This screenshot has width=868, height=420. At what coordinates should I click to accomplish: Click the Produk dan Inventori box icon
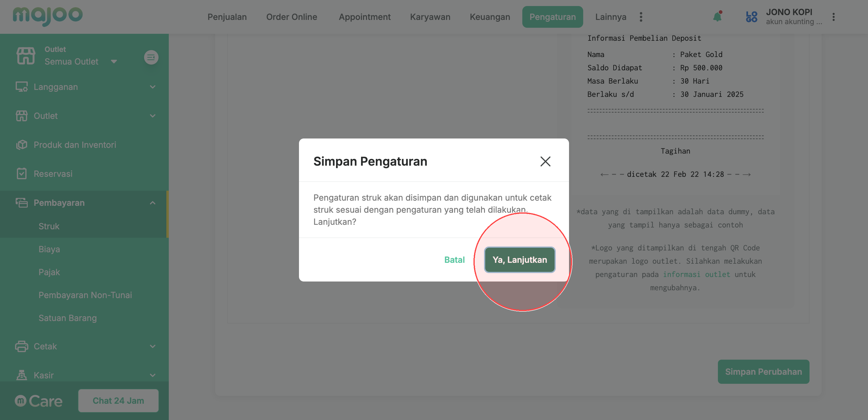pyautogui.click(x=22, y=145)
